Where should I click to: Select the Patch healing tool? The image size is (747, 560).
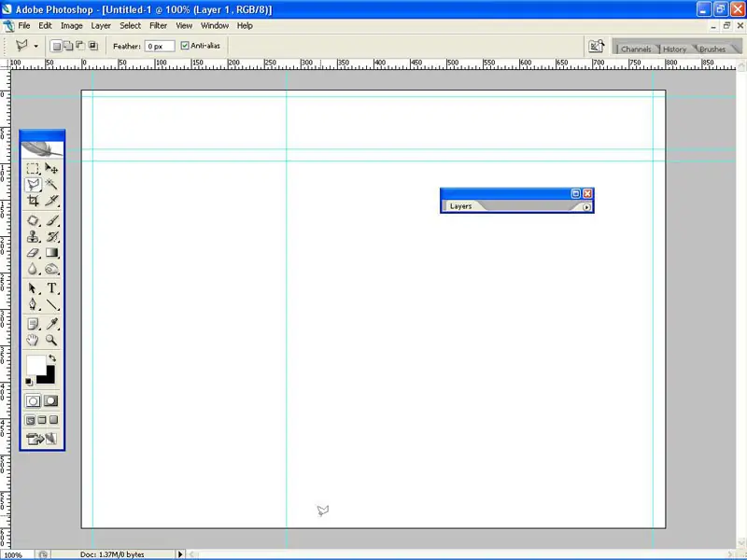(x=33, y=220)
